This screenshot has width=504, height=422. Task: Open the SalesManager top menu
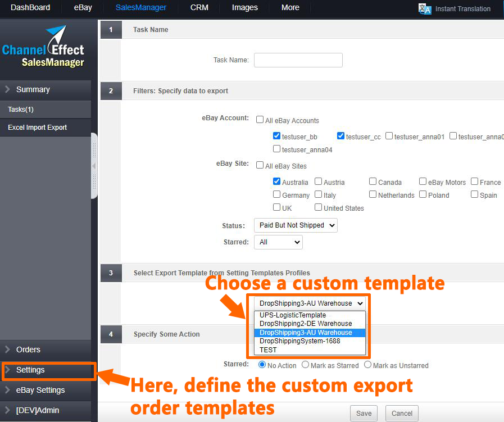141,7
